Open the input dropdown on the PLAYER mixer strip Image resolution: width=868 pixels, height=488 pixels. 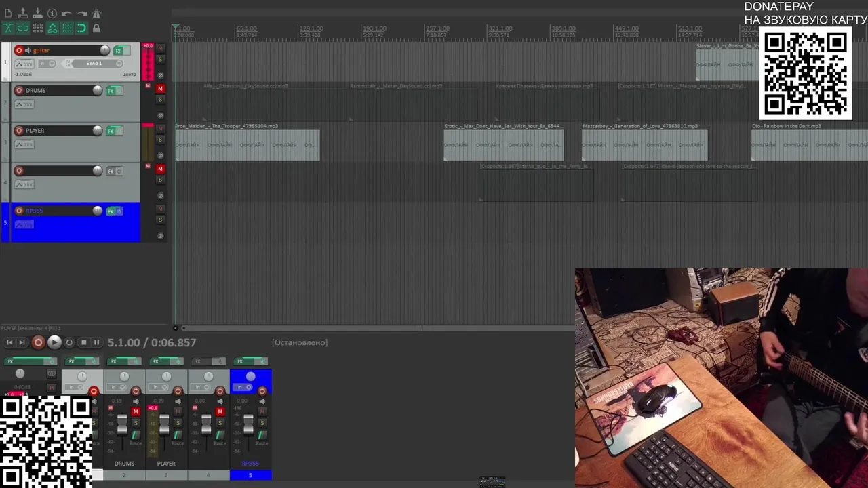click(x=158, y=387)
